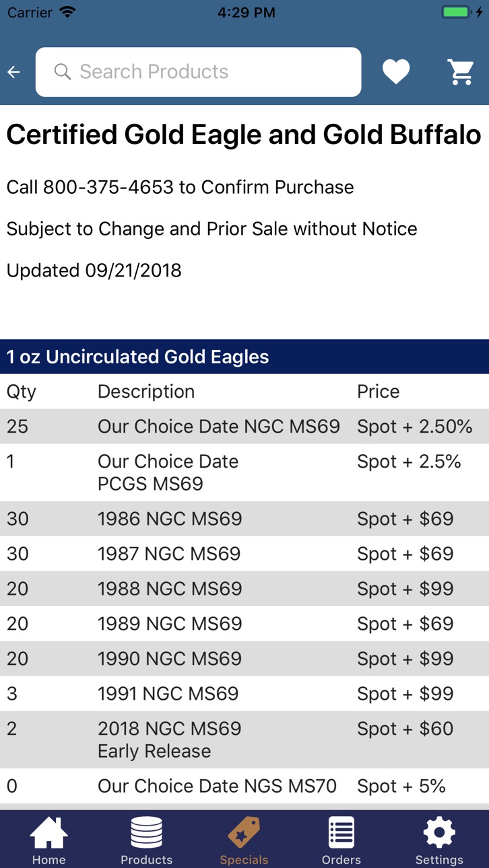Open Orders list icon
This screenshot has height=868, width=489.
coord(341,833)
